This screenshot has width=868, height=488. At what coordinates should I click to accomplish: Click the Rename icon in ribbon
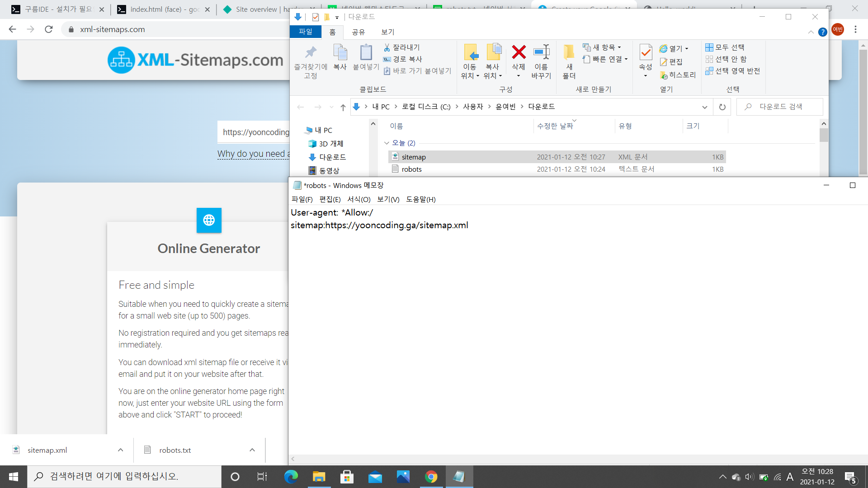coord(541,52)
